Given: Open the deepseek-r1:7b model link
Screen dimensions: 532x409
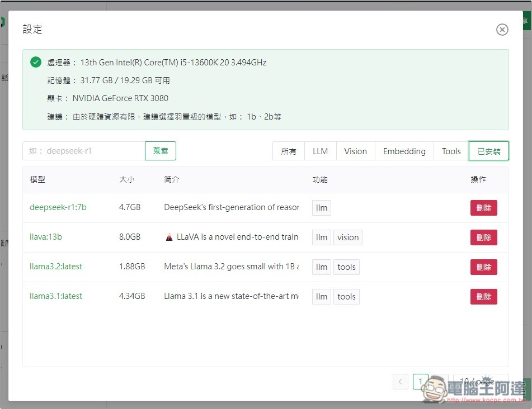Looking at the screenshot, I should point(58,207).
